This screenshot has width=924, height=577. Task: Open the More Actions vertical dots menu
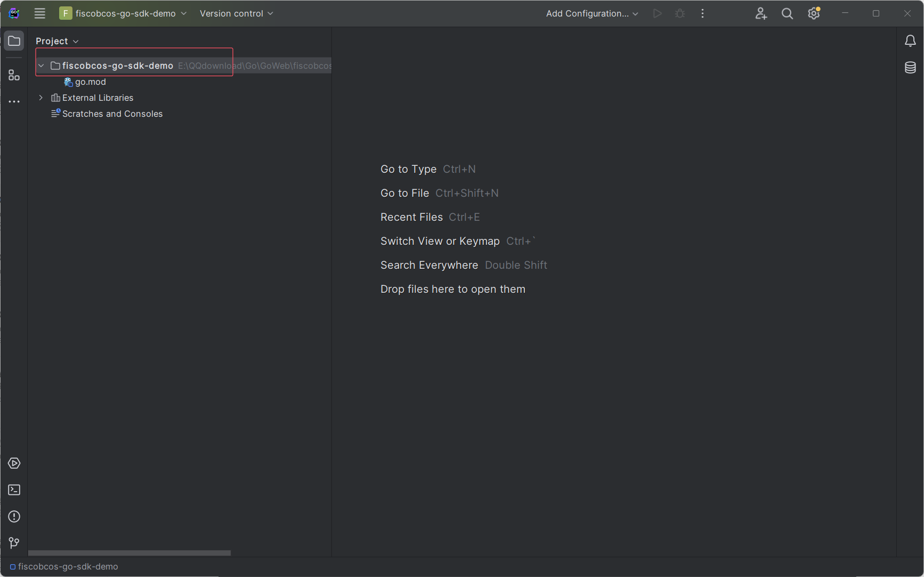(703, 13)
